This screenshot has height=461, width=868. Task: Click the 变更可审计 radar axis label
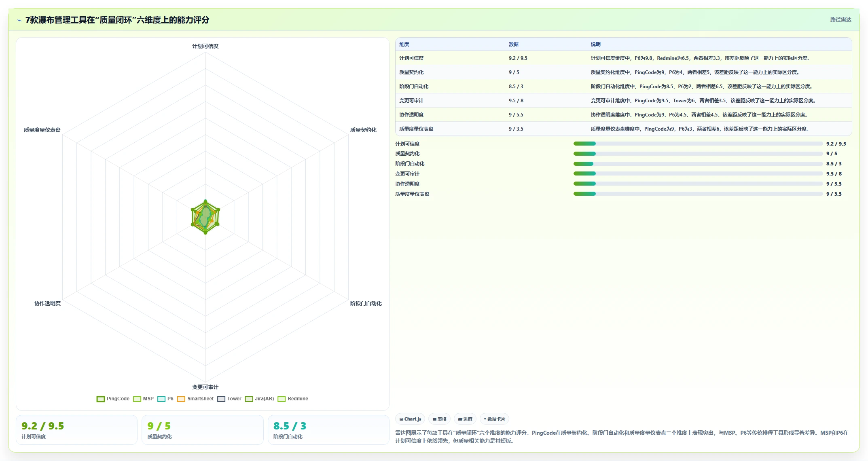click(205, 387)
